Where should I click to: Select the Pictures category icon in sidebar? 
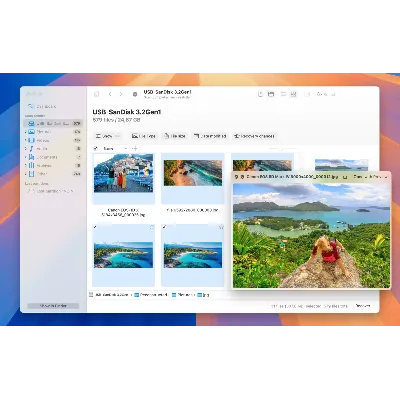[x=31, y=132]
